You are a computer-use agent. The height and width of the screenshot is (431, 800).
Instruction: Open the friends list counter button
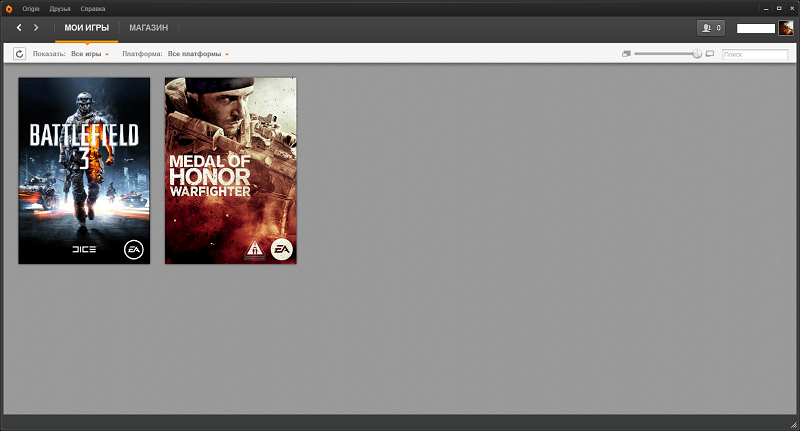coord(711,28)
